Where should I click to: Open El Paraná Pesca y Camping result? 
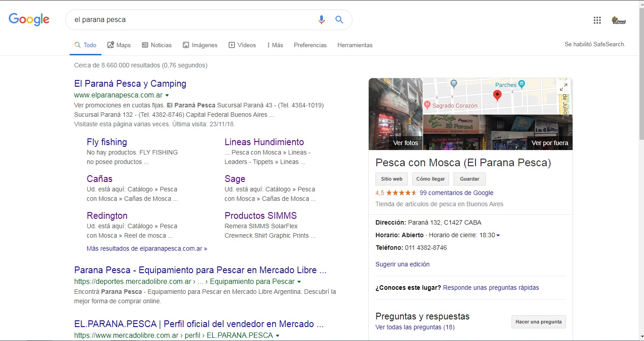pyautogui.click(x=130, y=84)
